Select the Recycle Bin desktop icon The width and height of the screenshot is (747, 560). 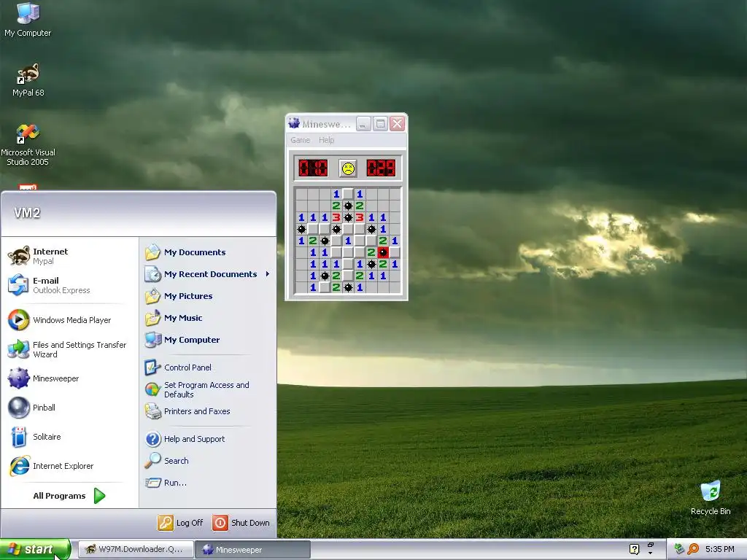pyautogui.click(x=711, y=498)
